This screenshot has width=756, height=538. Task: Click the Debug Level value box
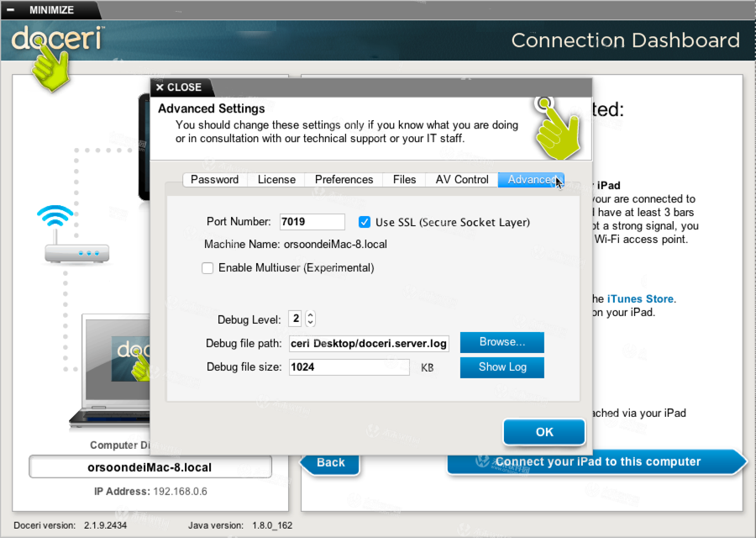tap(296, 319)
